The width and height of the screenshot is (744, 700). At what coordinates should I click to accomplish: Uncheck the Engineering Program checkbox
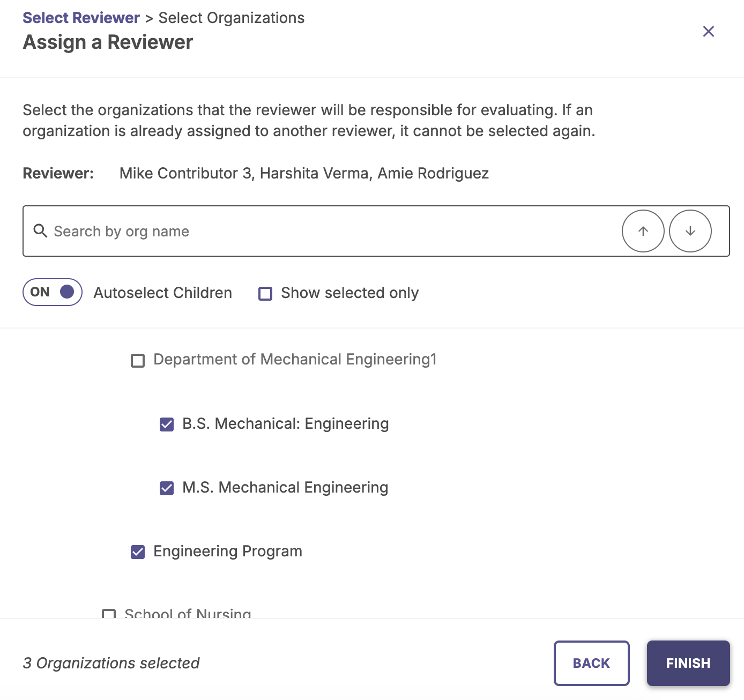pyautogui.click(x=138, y=552)
